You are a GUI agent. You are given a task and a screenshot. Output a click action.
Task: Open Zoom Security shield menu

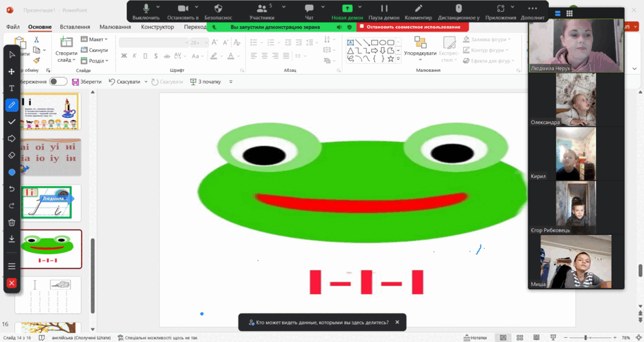[218, 12]
